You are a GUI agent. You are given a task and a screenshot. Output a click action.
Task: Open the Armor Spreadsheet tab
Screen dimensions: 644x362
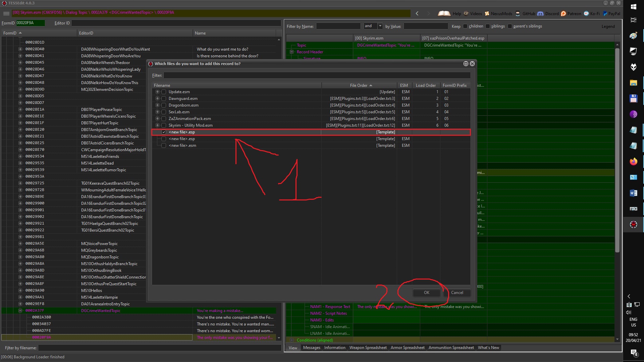click(x=408, y=348)
